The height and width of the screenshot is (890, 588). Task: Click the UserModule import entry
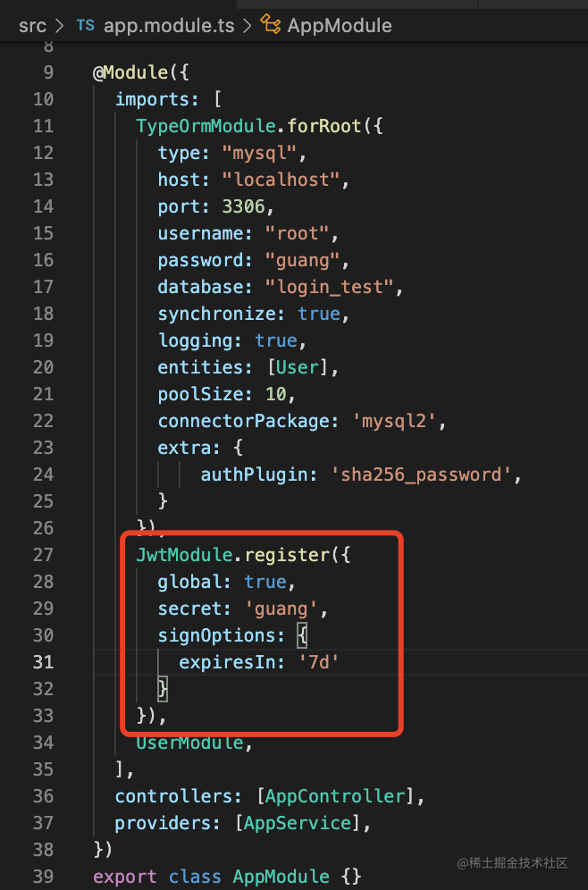click(189, 743)
